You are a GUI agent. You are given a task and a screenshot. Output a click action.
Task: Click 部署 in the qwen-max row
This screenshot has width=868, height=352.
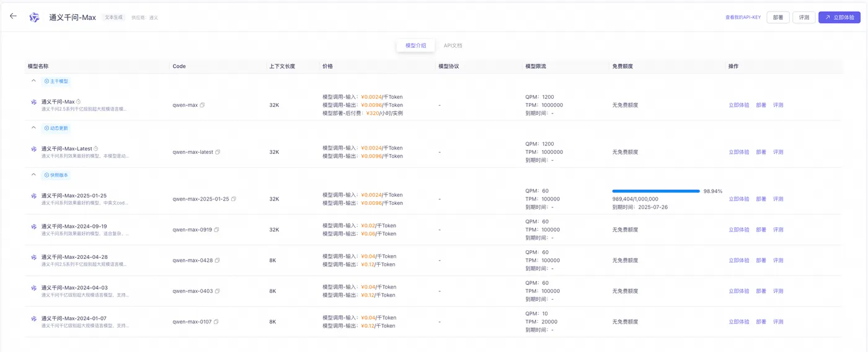761,105
